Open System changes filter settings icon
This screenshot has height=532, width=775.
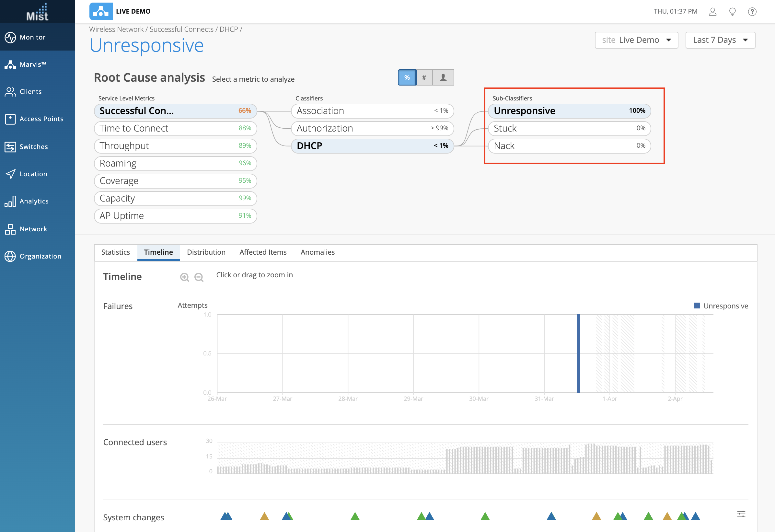click(741, 514)
